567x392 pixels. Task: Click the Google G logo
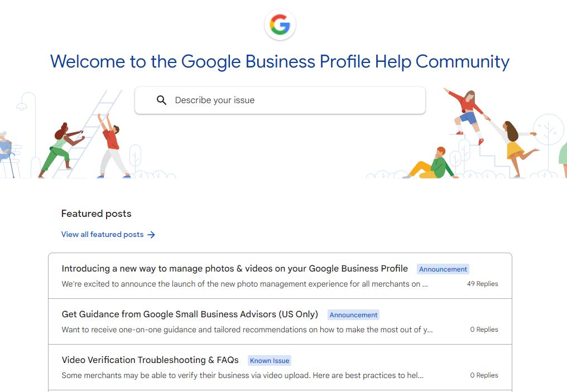pyautogui.click(x=280, y=25)
